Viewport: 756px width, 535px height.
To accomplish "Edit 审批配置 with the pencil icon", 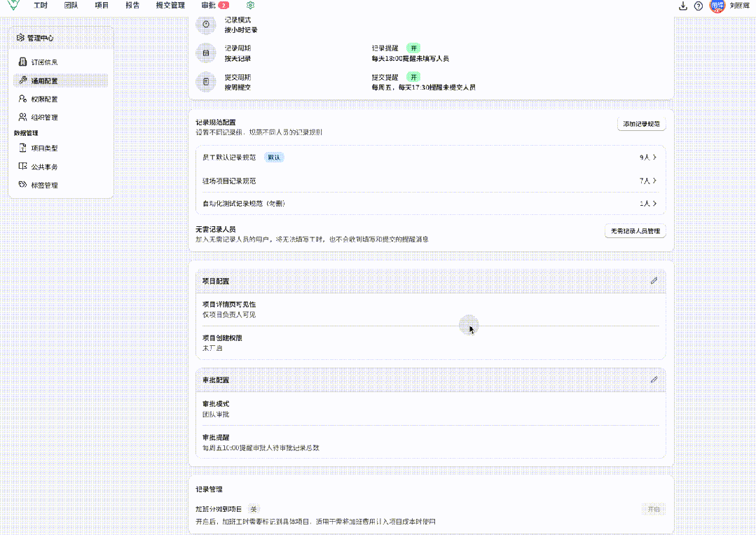I will coord(654,380).
